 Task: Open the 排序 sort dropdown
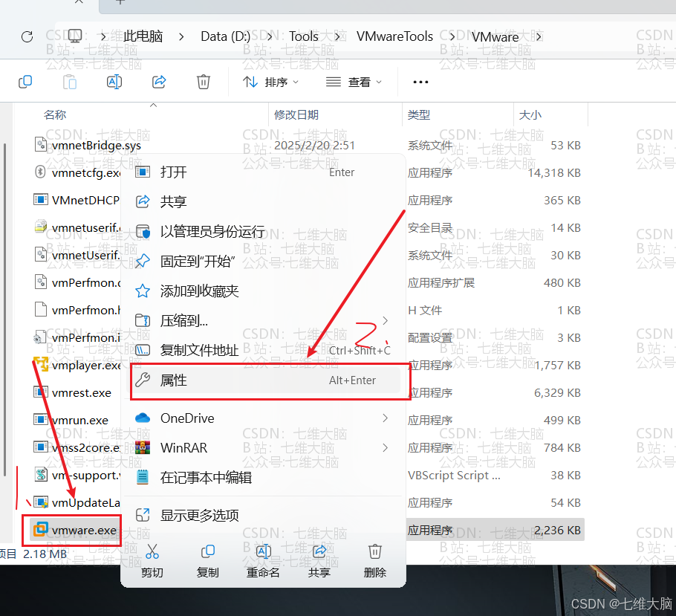pyautogui.click(x=270, y=82)
